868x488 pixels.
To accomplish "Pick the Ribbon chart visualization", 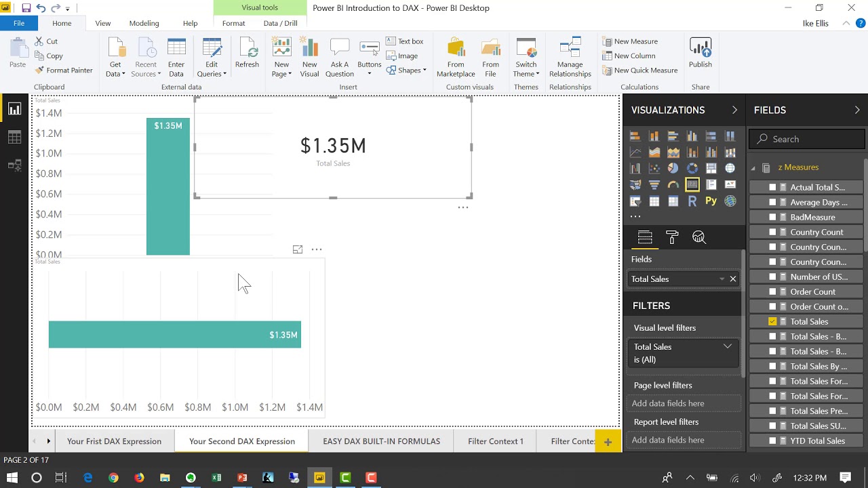I will tap(730, 152).
